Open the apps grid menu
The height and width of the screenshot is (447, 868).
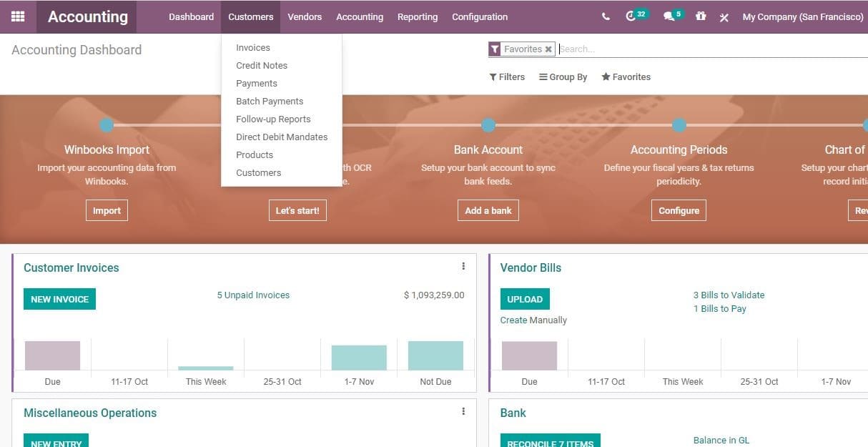click(18, 16)
